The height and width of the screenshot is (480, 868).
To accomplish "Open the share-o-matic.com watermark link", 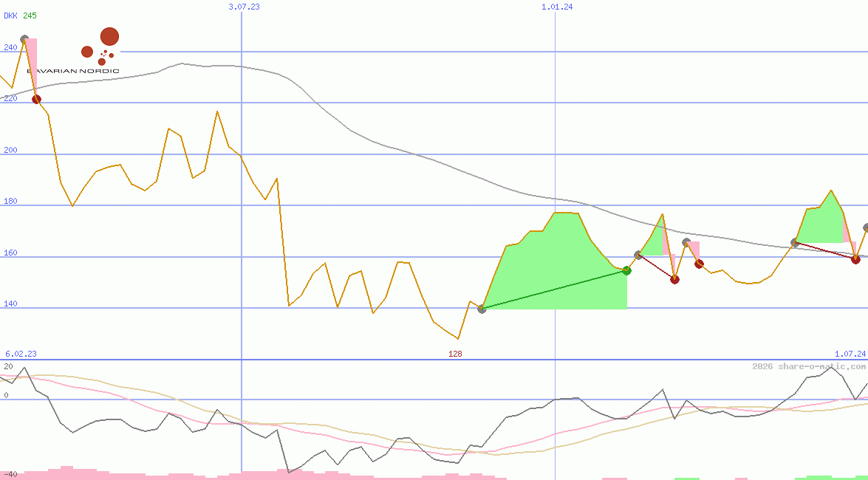I will 809,366.
